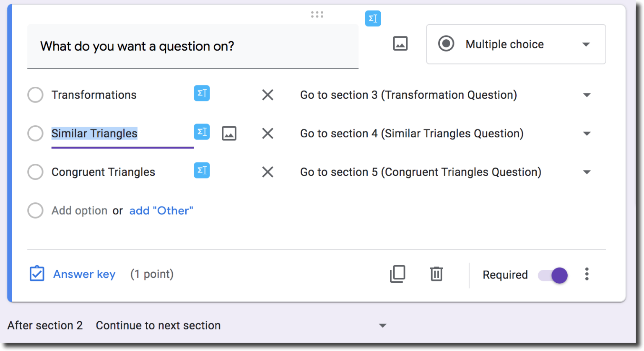The height and width of the screenshot is (351, 644).
Task: Toggle the Required switch
Action: (553, 275)
